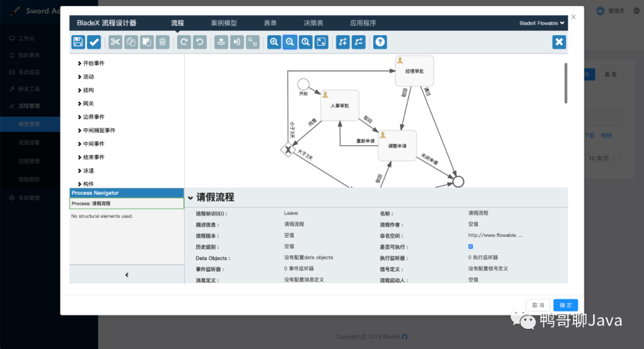Collapse the 请假流程 properties panel chevron

pos(191,198)
